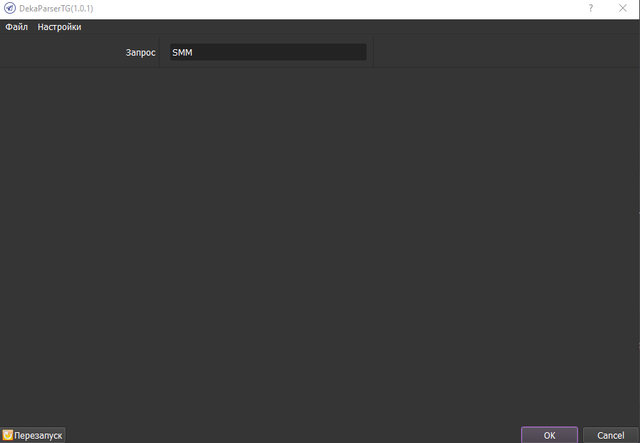Click the icon on the Перезапуск button
Image resolution: width=640 pixels, height=443 pixels.
pyautogui.click(x=8, y=435)
